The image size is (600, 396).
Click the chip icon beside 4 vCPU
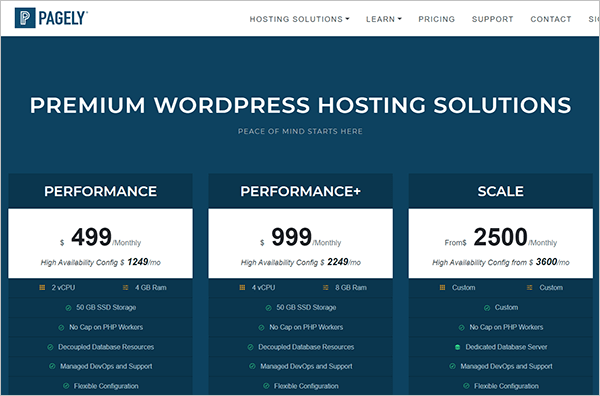click(242, 287)
